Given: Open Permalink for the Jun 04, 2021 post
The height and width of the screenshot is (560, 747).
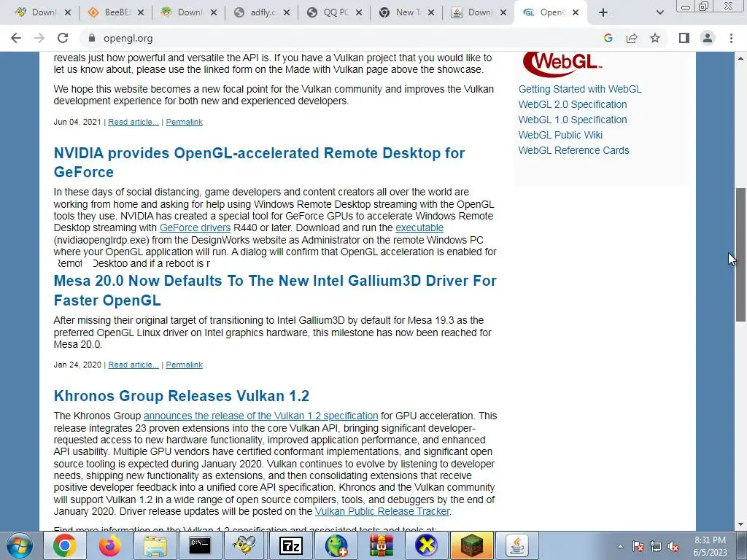Looking at the screenshot, I should point(185,122).
